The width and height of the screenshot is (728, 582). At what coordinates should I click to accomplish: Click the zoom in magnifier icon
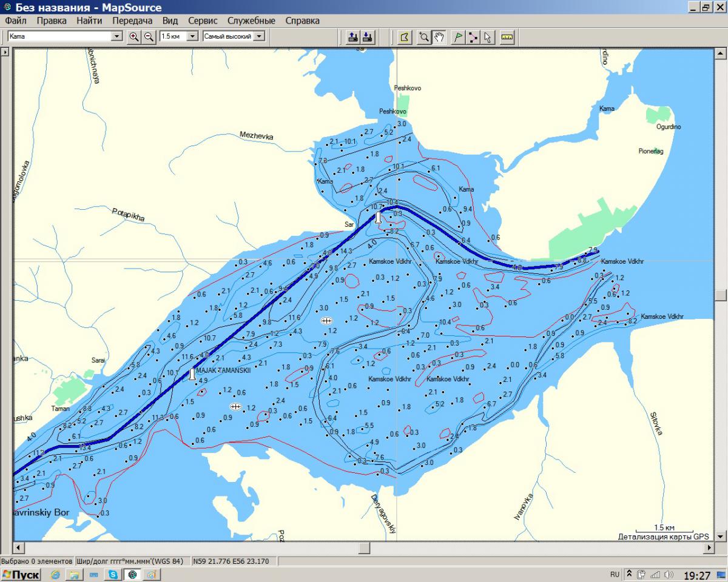pyautogui.click(x=134, y=36)
